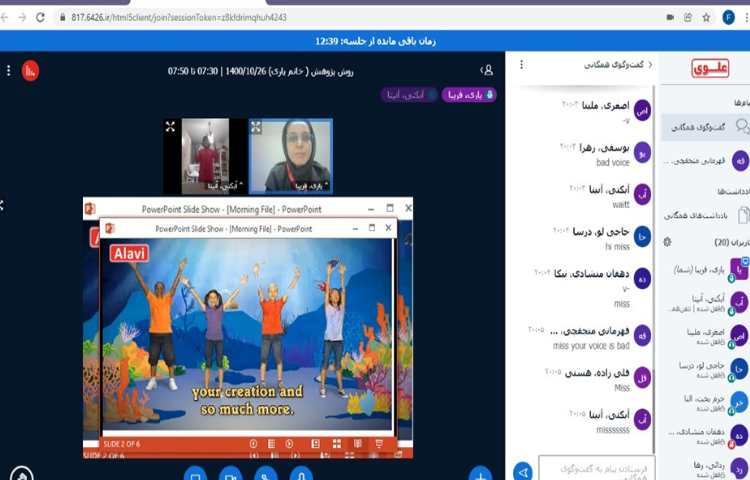
Task: Click the highlighted talking indicator for بارک فریبا
Action: point(469,95)
